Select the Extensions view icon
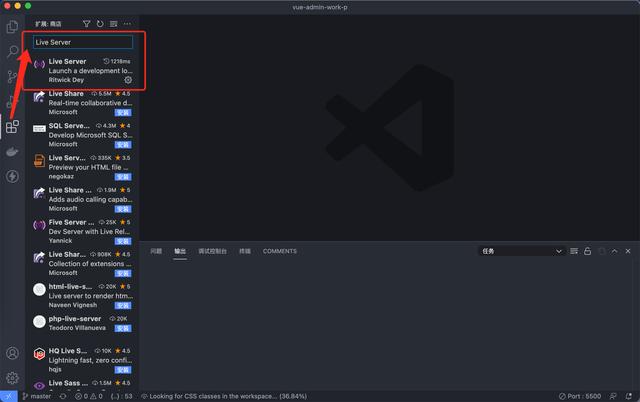The width and height of the screenshot is (640, 402). pyautogui.click(x=12, y=127)
